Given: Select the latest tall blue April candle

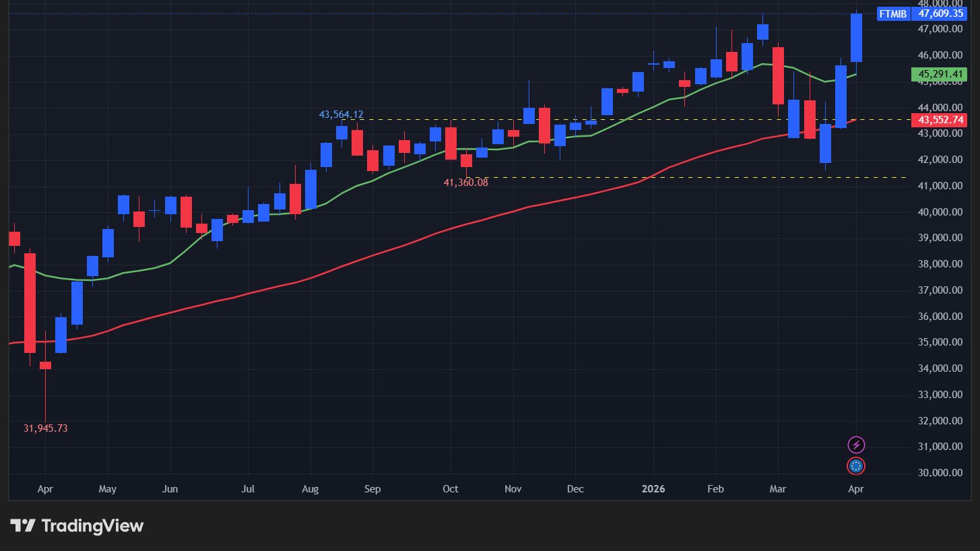Looking at the screenshot, I should (x=856, y=38).
